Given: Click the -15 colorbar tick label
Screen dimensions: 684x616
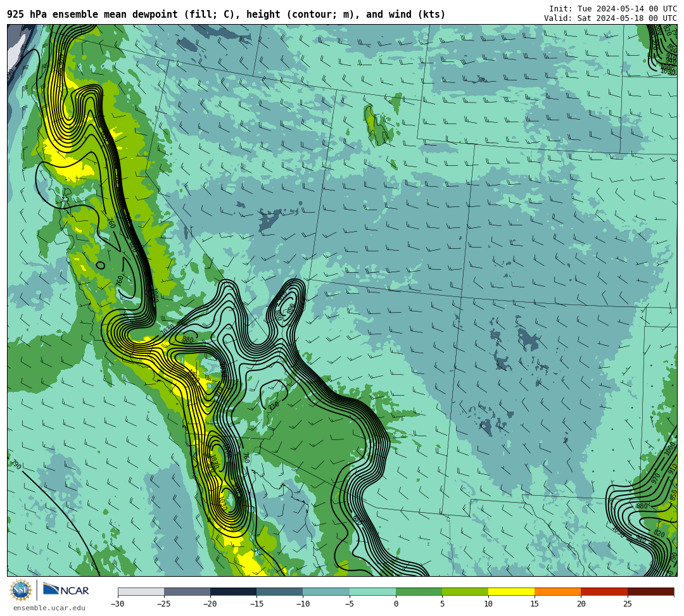Looking at the screenshot, I should tap(256, 604).
